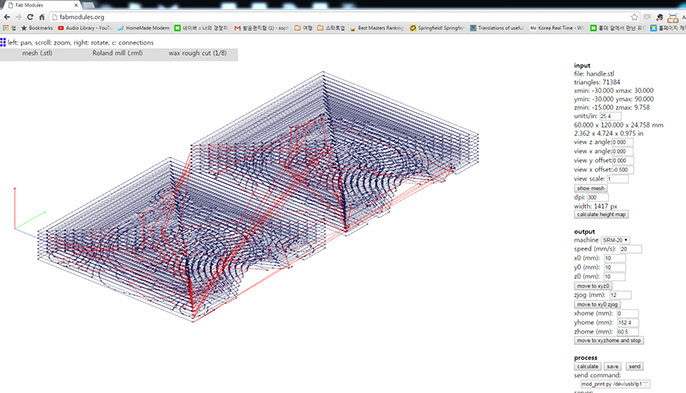Click the y0 (mm) field
686x393 pixels.
(x=614, y=267)
